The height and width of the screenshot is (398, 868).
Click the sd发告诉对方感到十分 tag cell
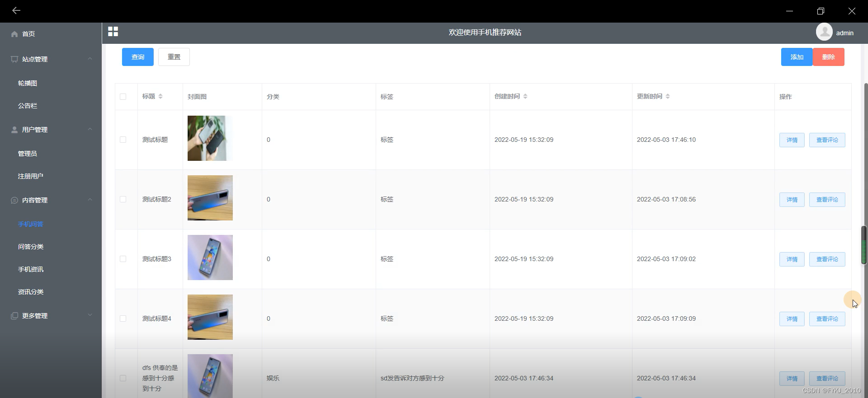[x=412, y=378]
